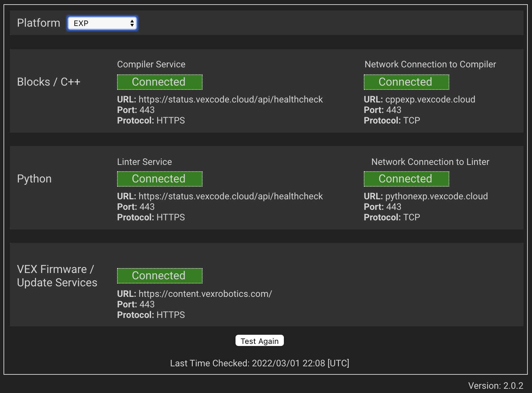Click the up arrow on the Platform selector
Viewport: 532px width, 393px height.
[132, 21]
